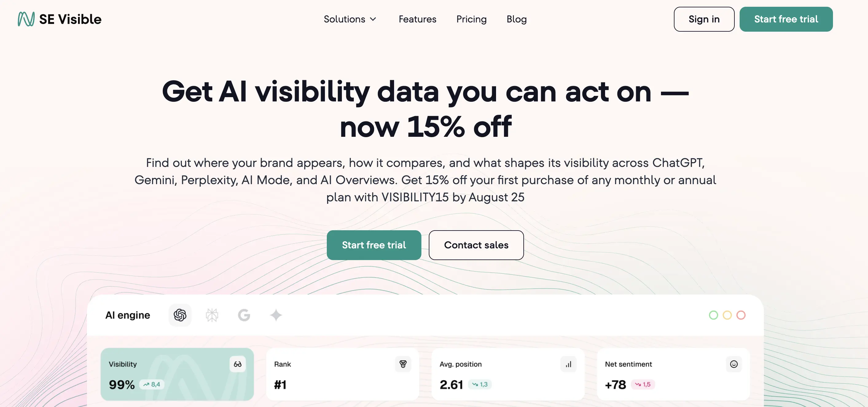Click the hero Start free trial button
The width and height of the screenshot is (868, 407).
point(374,245)
